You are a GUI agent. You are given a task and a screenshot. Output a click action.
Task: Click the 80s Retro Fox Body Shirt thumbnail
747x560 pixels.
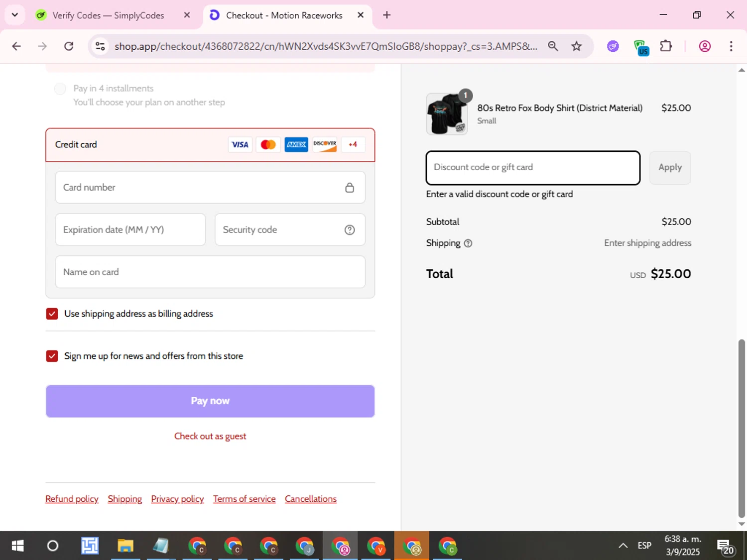pos(447,114)
